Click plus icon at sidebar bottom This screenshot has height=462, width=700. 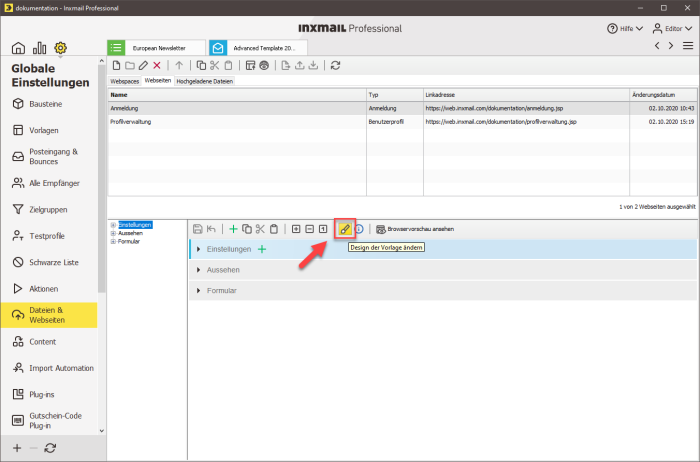click(17, 448)
